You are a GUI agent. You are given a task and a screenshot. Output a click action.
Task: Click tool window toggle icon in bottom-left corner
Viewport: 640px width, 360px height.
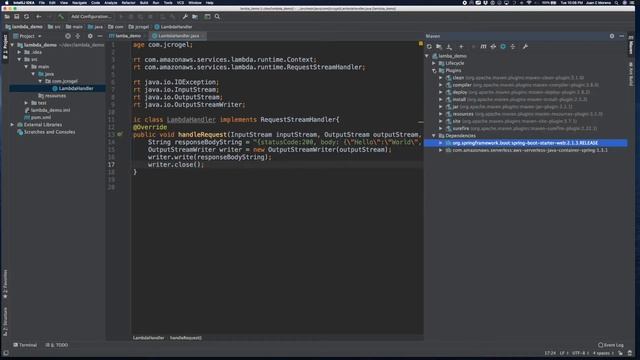click(6, 353)
